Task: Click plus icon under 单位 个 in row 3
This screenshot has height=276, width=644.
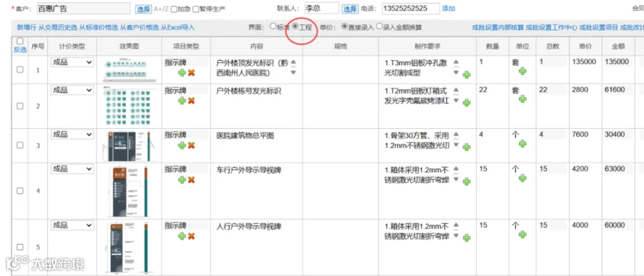Action: [522, 144]
